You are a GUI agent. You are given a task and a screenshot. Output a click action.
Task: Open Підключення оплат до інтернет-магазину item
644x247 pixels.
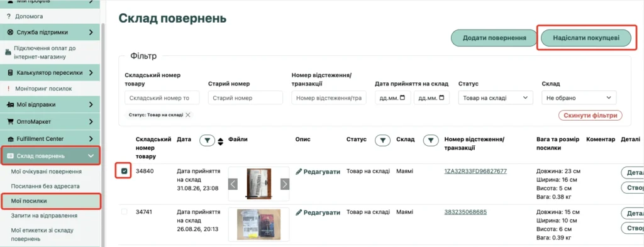click(x=45, y=52)
